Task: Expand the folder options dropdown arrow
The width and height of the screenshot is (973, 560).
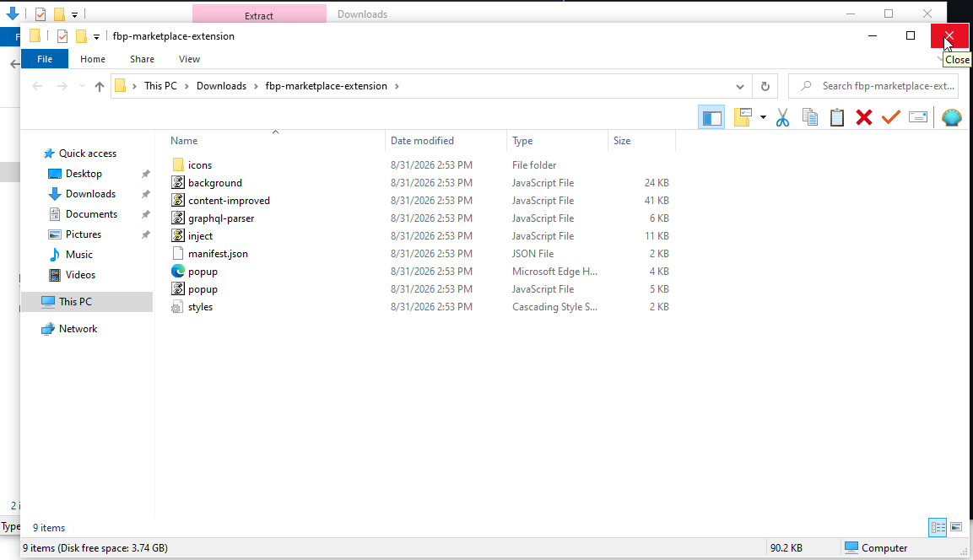Action: coord(763,117)
